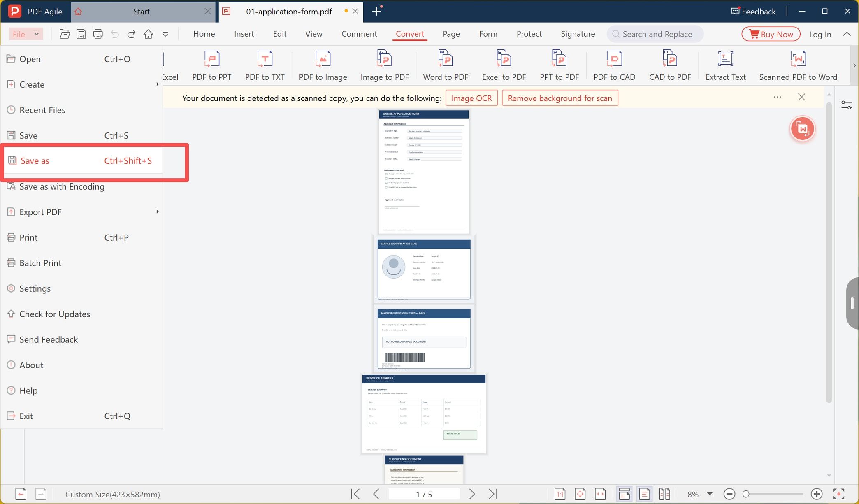
Task: Toggle two-page facing view
Action: pos(664,494)
